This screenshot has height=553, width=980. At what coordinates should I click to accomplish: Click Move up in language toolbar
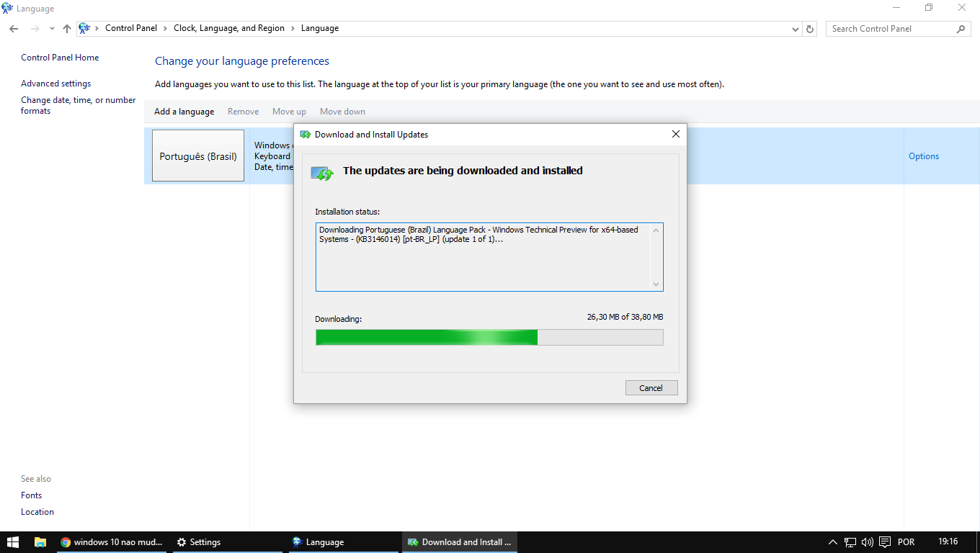tap(289, 112)
